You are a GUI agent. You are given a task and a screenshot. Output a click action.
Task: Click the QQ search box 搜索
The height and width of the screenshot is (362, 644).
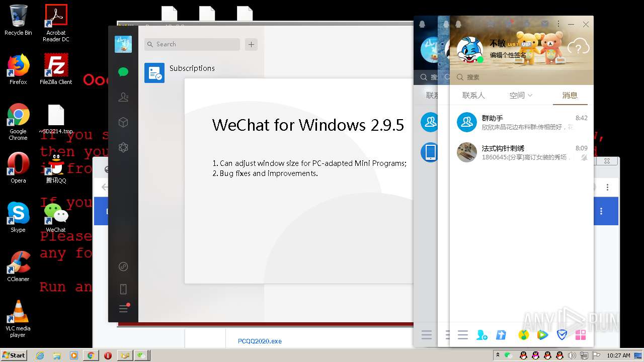click(521, 77)
